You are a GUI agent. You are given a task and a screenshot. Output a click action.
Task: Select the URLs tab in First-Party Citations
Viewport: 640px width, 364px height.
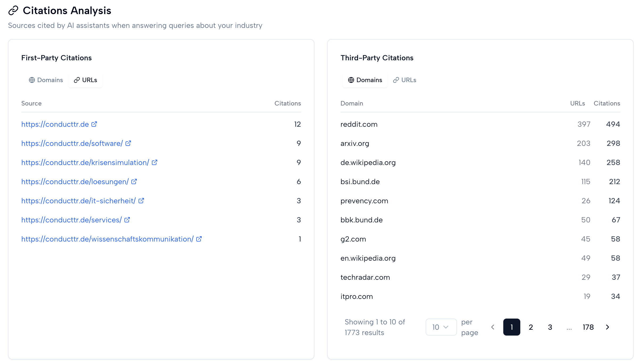[85, 80]
